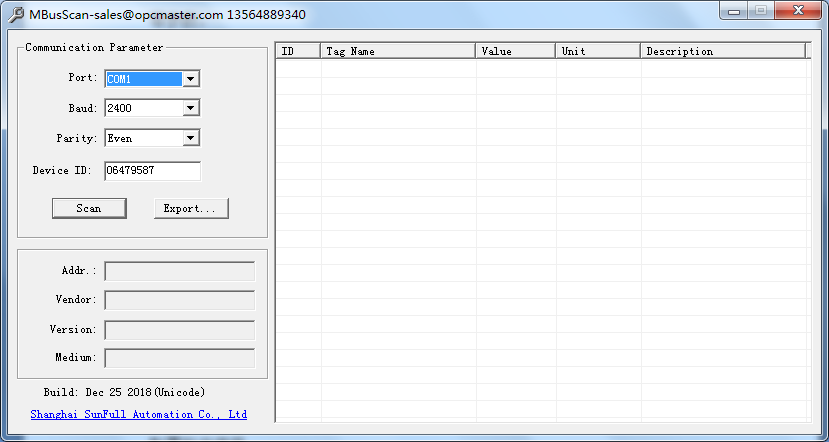Sort by the Value column header
Image resolution: width=829 pixels, height=442 pixels.
point(515,51)
